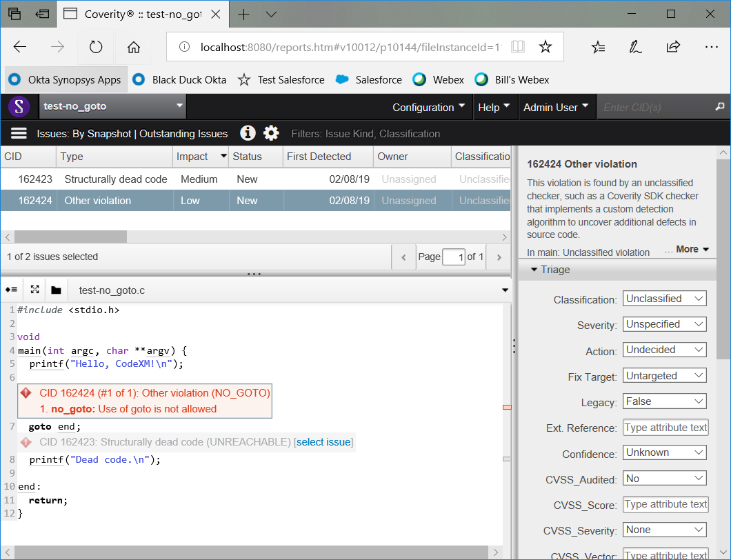
Task: Click the faded diamond for CID 162423
Action: point(26,442)
